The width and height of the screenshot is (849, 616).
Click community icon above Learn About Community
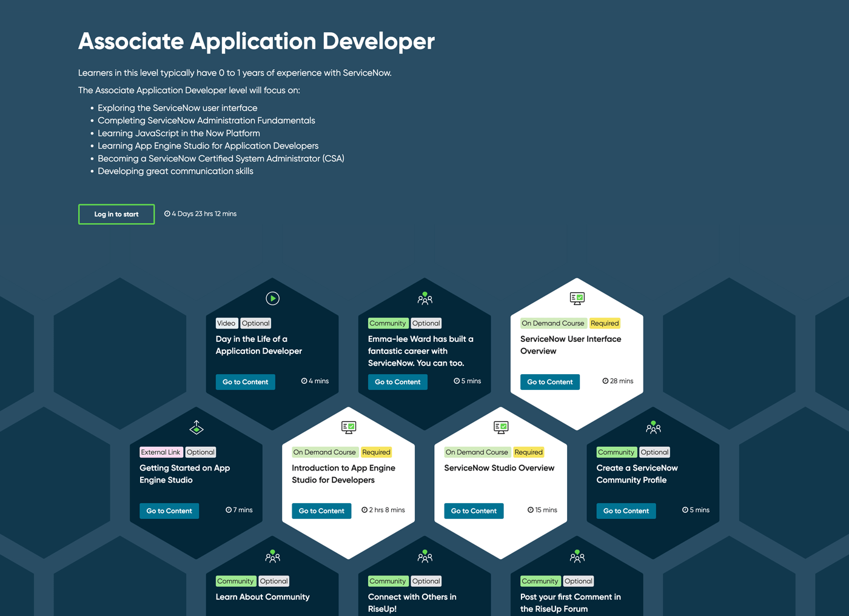[x=273, y=556]
